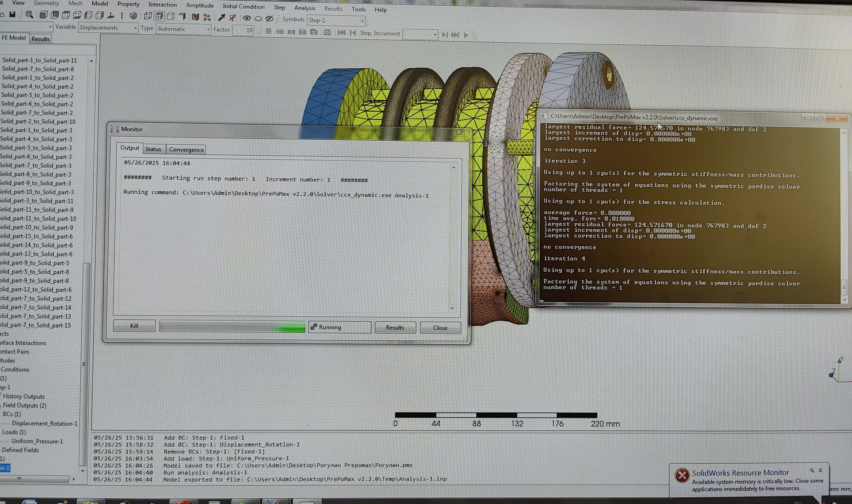Open the Analysis menu
Screen dimensions: 852x504
pos(305,8)
